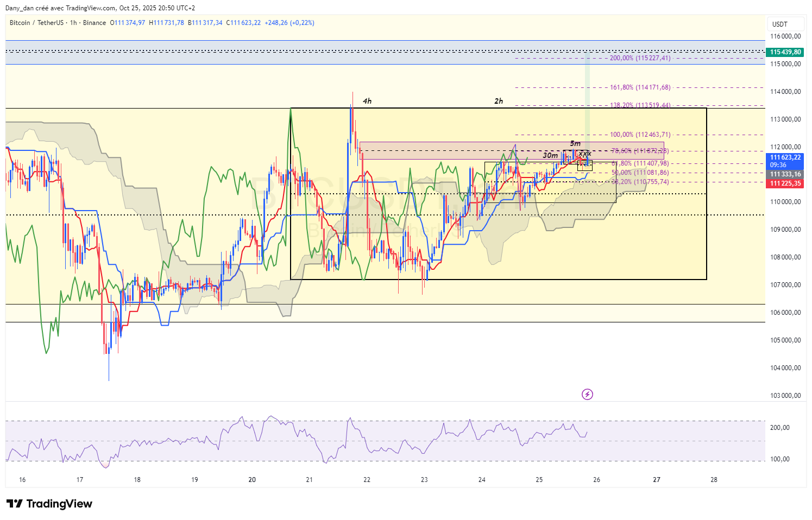
Task: Select date 20 on the time axis
Action: (x=252, y=480)
